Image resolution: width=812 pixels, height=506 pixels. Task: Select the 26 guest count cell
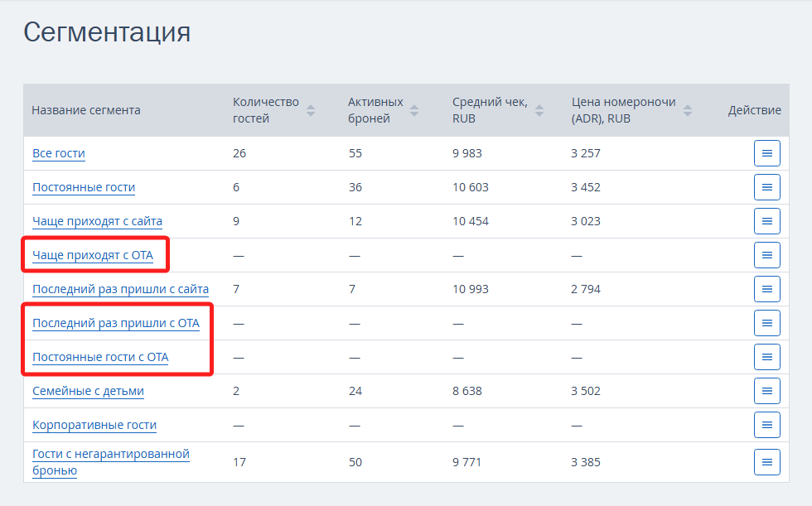[x=239, y=153]
